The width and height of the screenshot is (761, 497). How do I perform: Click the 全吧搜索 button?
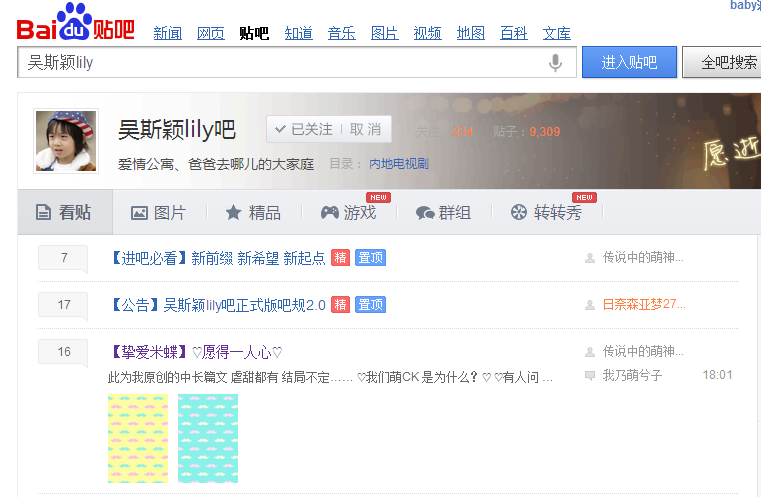click(x=723, y=62)
